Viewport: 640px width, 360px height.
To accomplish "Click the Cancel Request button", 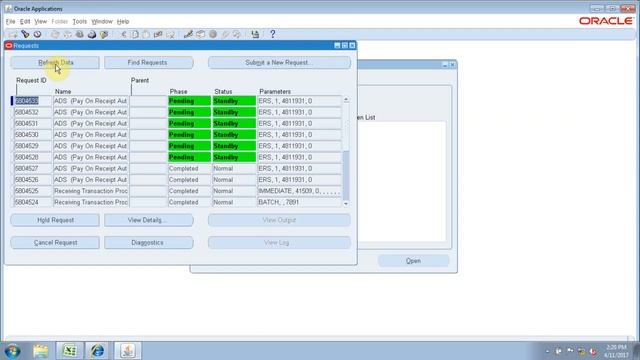I will pos(55,242).
